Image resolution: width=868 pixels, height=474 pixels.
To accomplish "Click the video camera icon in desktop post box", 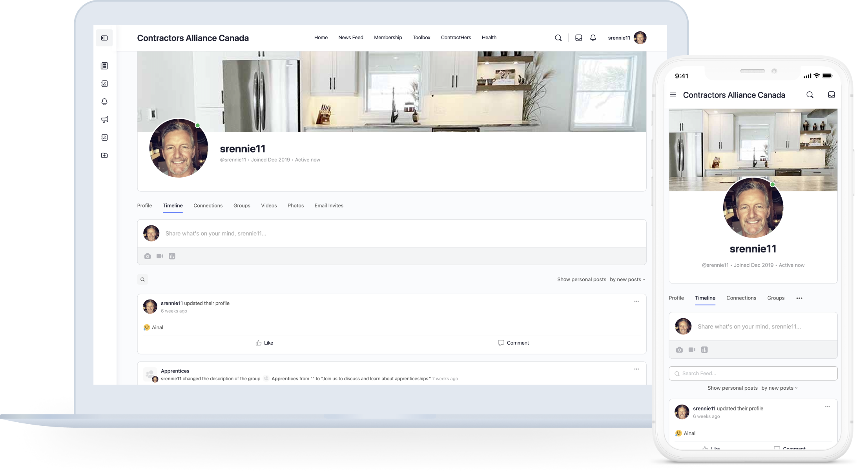I will (160, 256).
